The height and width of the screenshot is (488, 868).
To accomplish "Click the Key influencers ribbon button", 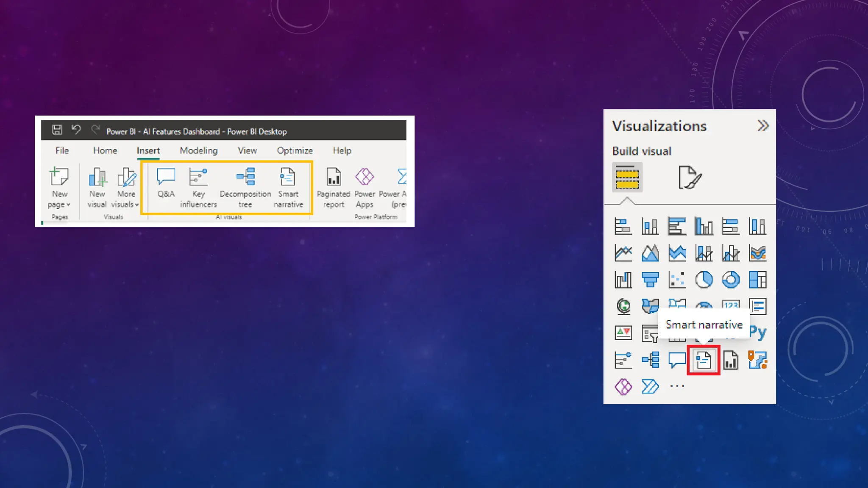I will (198, 186).
